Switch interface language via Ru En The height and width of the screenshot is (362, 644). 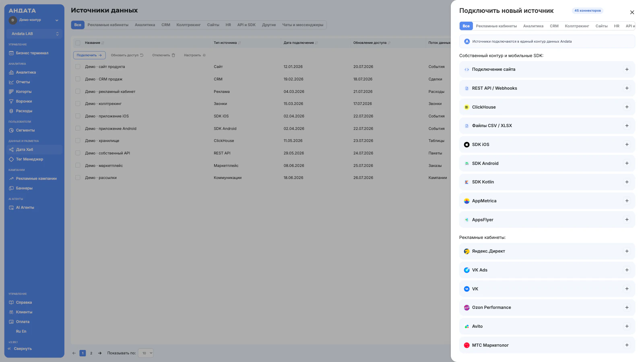[21, 331]
